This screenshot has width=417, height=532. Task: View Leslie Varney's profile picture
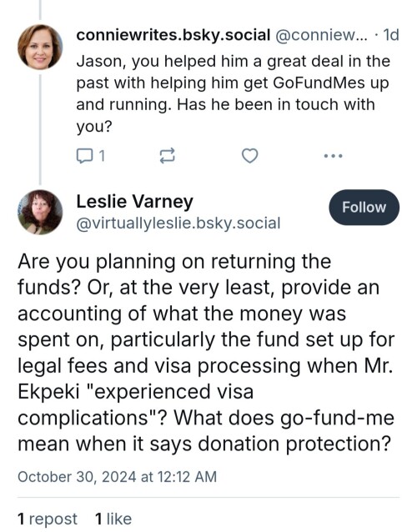click(x=40, y=212)
